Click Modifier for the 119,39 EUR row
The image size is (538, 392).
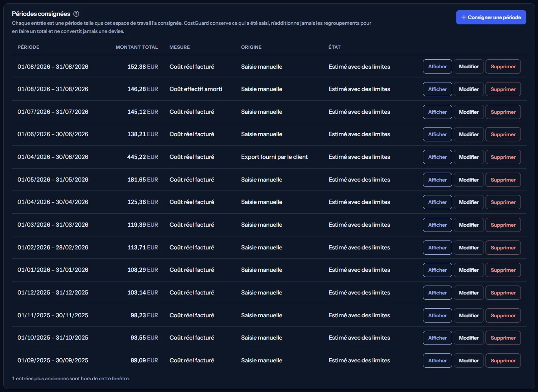[x=468, y=225]
